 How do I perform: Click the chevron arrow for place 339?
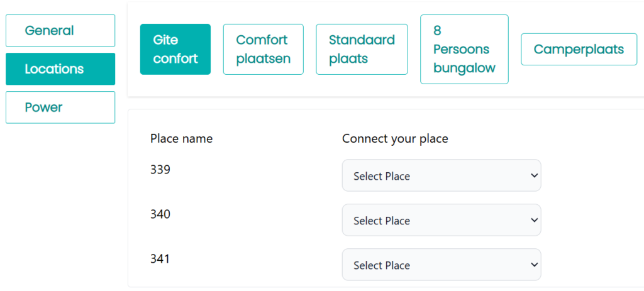click(x=534, y=175)
